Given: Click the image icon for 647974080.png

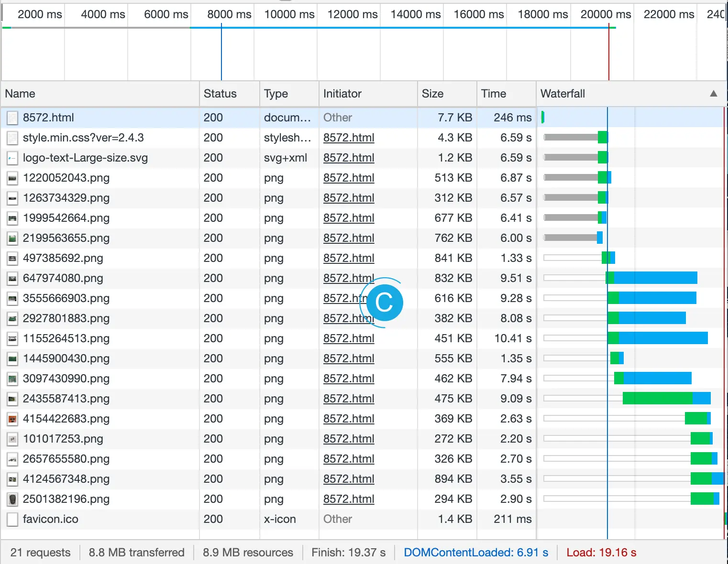Looking at the screenshot, I should [12, 278].
